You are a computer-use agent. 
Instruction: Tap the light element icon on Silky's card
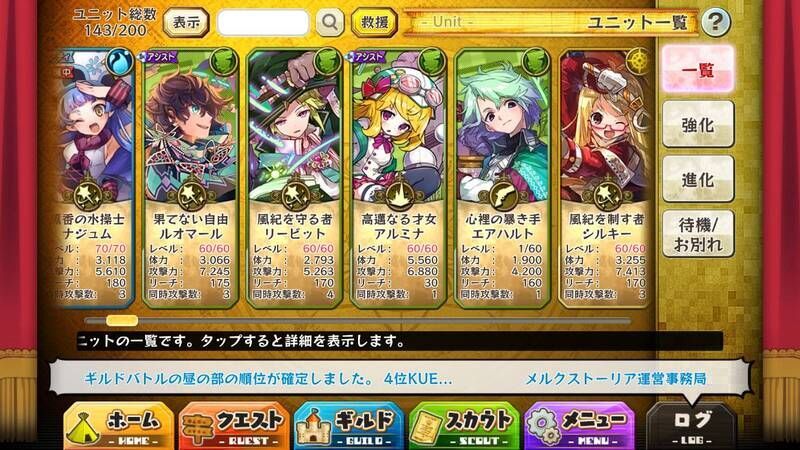coord(638,62)
